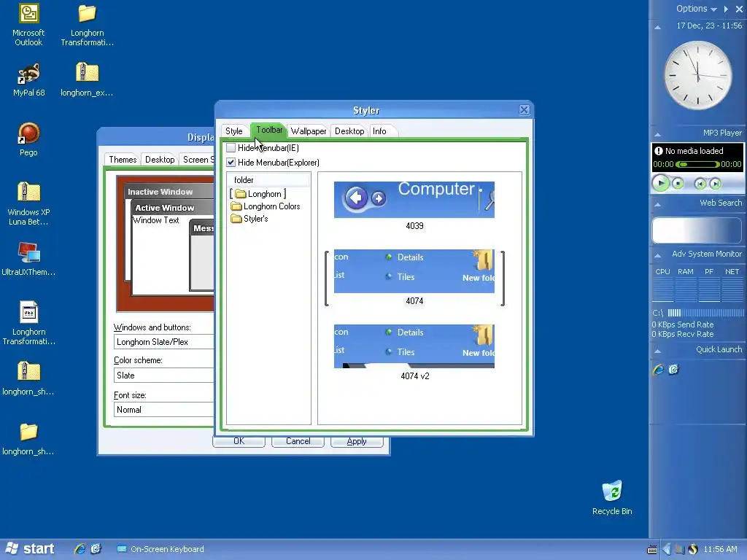Switch to On-Screen Keyboard taskbar item
Viewport: 747px width, 560px height.
pos(161,549)
